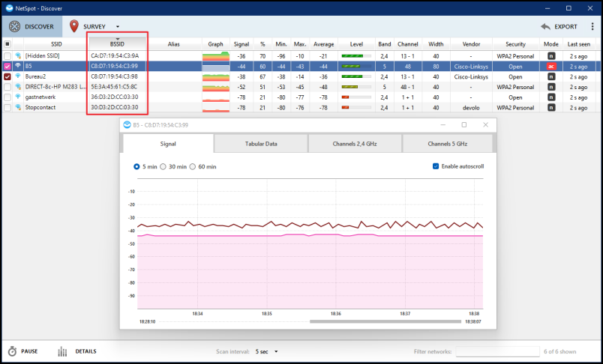Uncheck the Bureau2 network checkbox
The height and width of the screenshot is (364, 603).
pos(7,77)
